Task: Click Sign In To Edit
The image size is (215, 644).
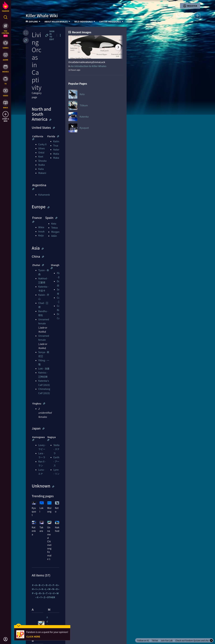Action: [x=50, y=35]
